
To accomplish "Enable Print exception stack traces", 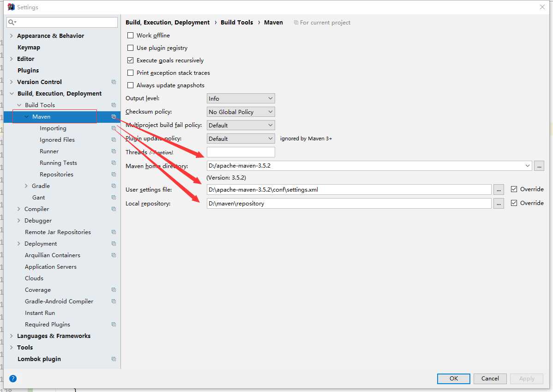I will pos(131,72).
